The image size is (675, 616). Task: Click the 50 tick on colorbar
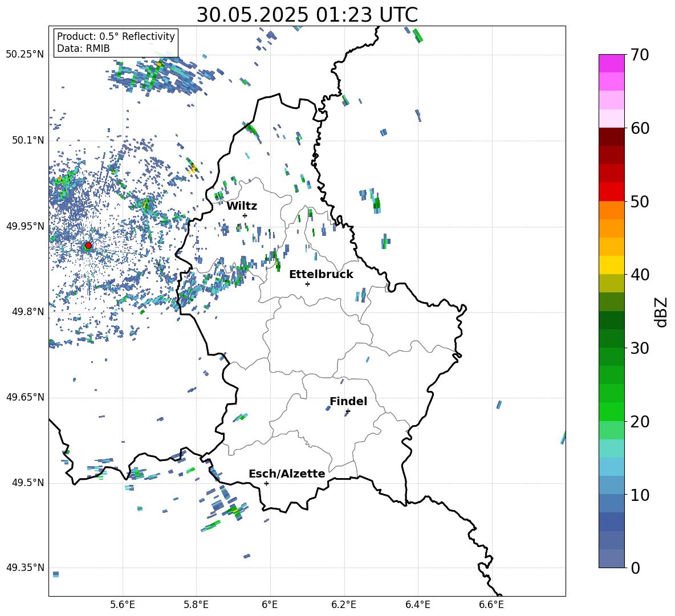click(640, 201)
